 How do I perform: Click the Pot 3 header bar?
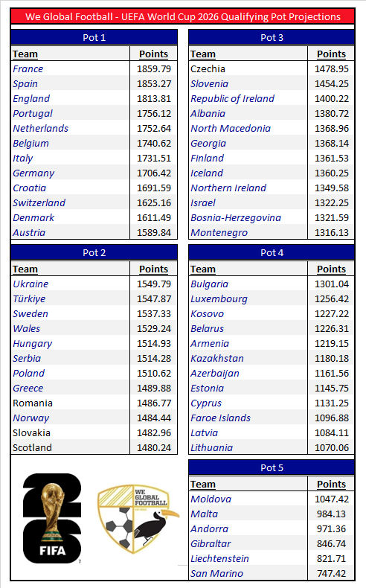[x=272, y=37]
